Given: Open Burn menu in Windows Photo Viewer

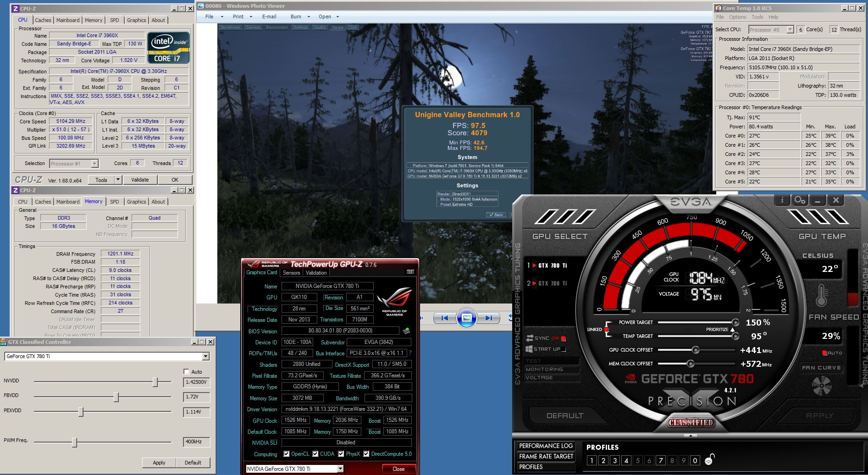Looking at the screenshot, I should point(300,17).
